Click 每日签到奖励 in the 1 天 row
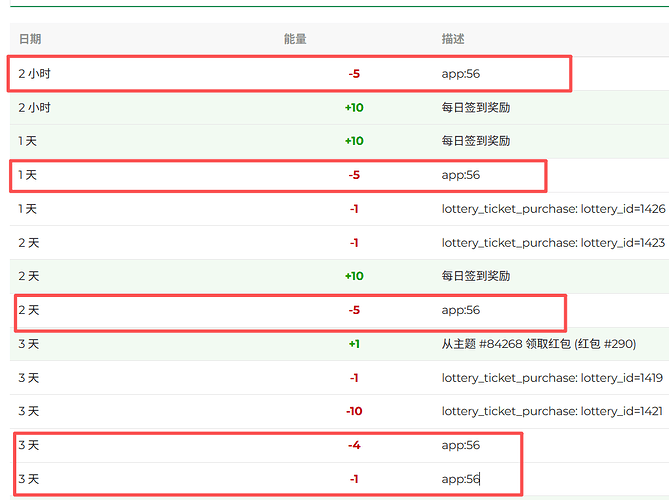 [x=476, y=141]
